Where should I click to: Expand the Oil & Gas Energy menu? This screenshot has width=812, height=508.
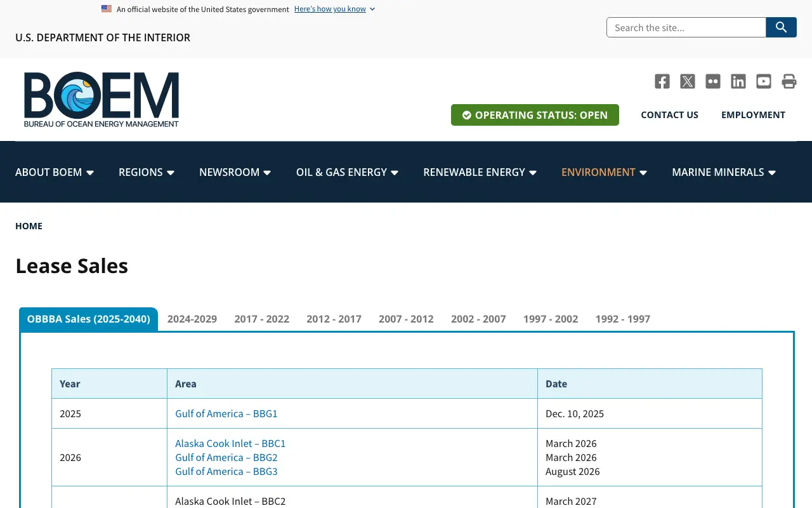click(348, 172)
